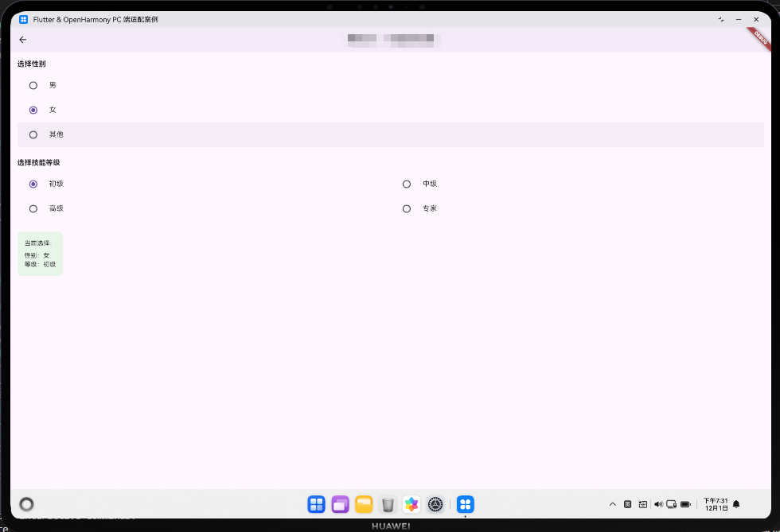Close the Flutter app window

click(x=756, y=19)
